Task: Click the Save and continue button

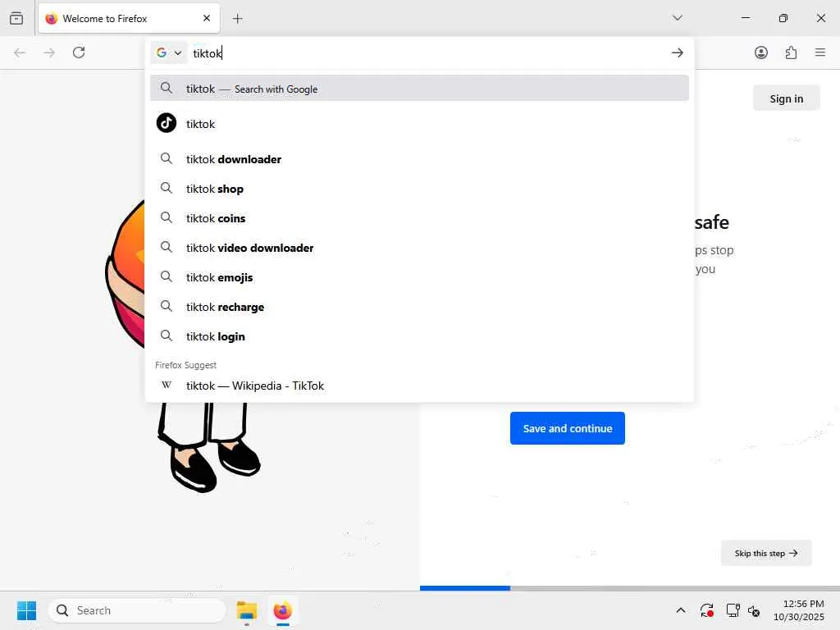Action: [568, 428]
